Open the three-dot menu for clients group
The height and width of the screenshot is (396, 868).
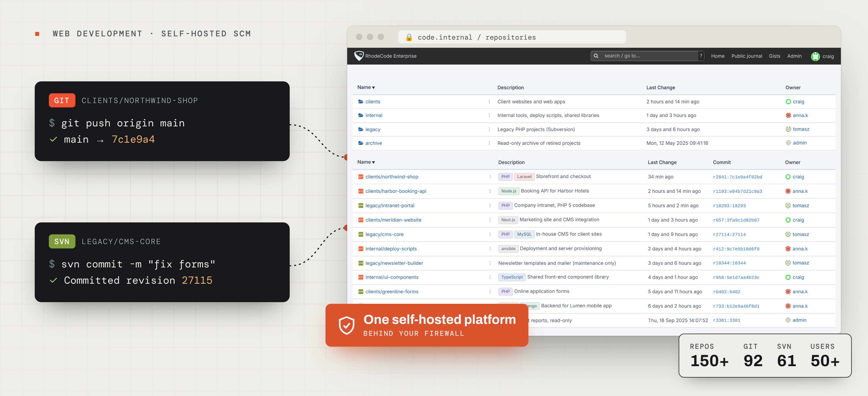click(489, 101)
